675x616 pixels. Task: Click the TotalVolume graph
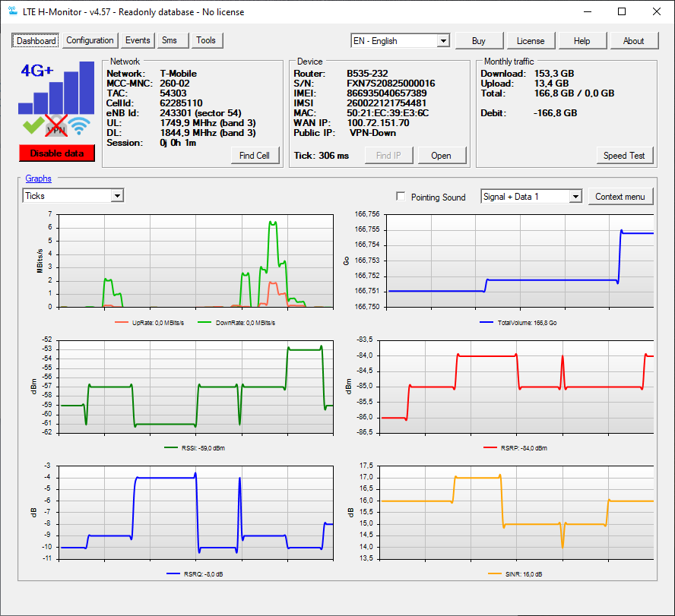point(520,261)
